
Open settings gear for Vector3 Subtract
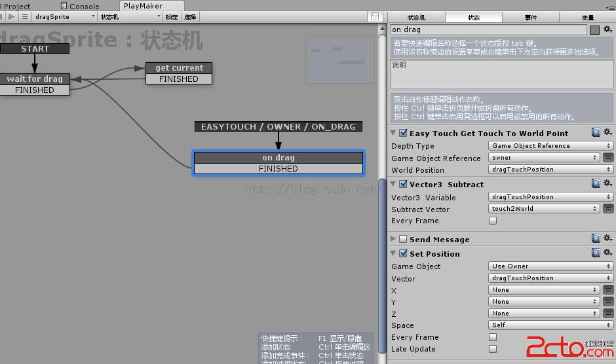point(607,183)
